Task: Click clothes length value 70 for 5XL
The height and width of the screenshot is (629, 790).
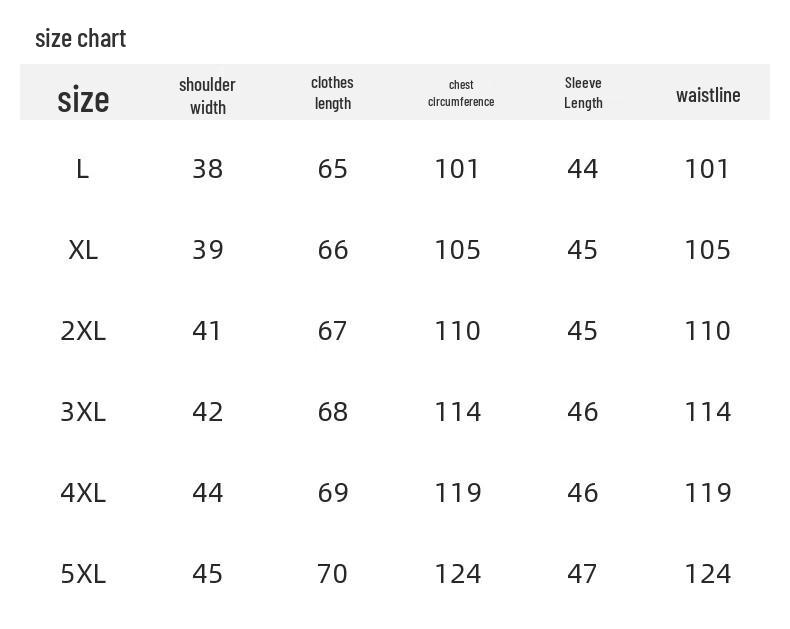Action: [333, 574]
